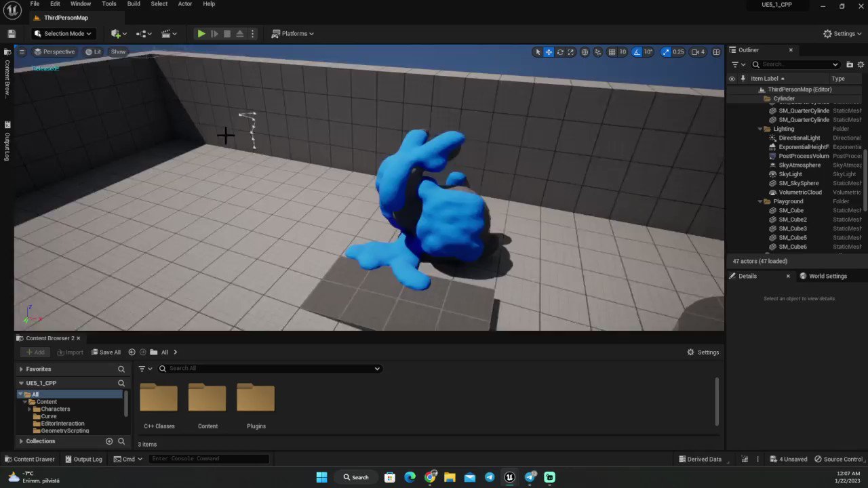Viewport: 868px width, 488px height.
Task: Collapse the Lighting folder in Outliner
Action: tap(759, 128)
